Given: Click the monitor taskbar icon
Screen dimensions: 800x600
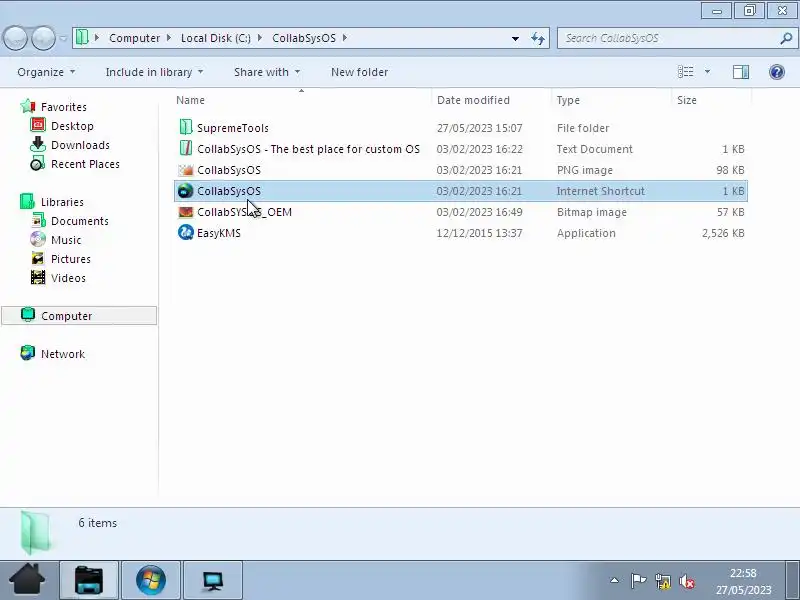Looking at the screenshot, I should (x=213, y=580).
